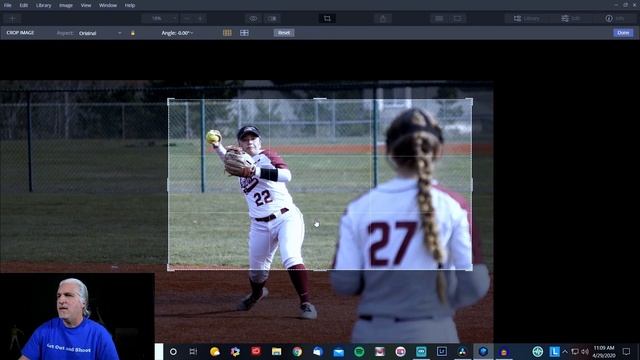
Task: Click the bottom edge crop handle
Action: click(x=320, y=270)
